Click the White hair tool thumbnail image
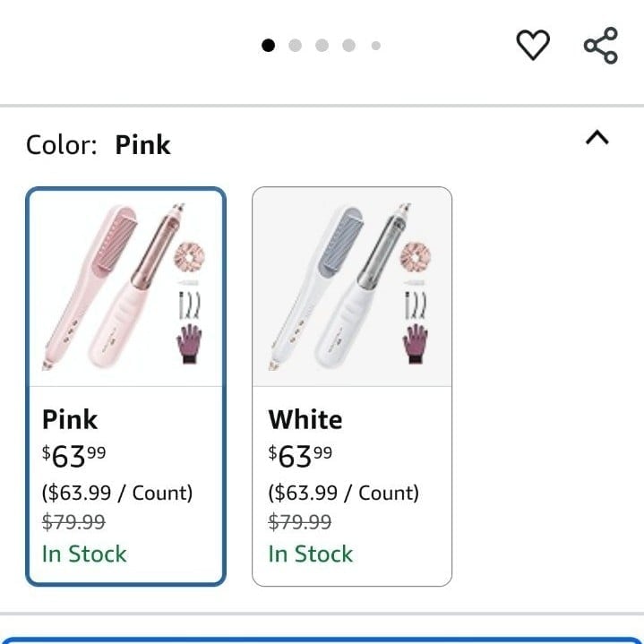The height and width of the screenshot is (644, 644). point(352,288)
